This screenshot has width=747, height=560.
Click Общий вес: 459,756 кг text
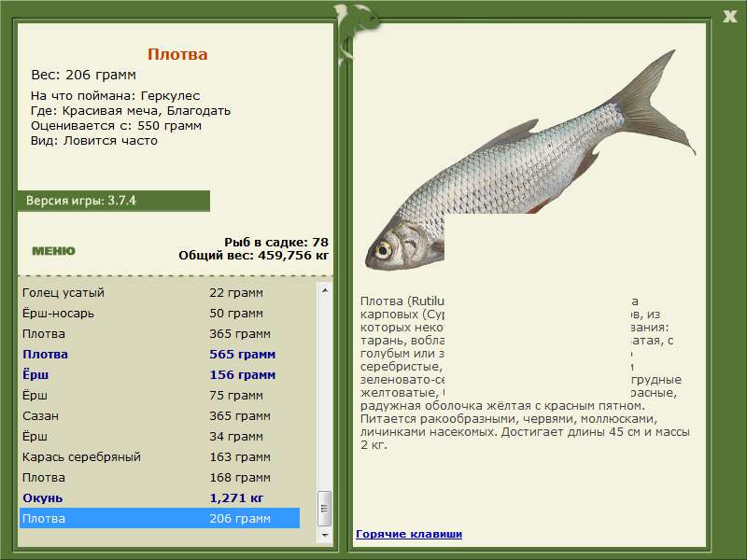(253, 256)
